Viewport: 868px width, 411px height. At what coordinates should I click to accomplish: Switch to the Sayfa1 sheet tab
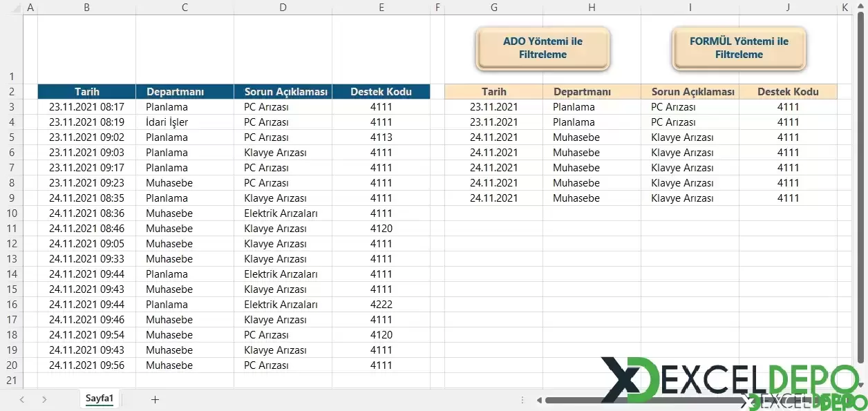(x=100, y=399)
